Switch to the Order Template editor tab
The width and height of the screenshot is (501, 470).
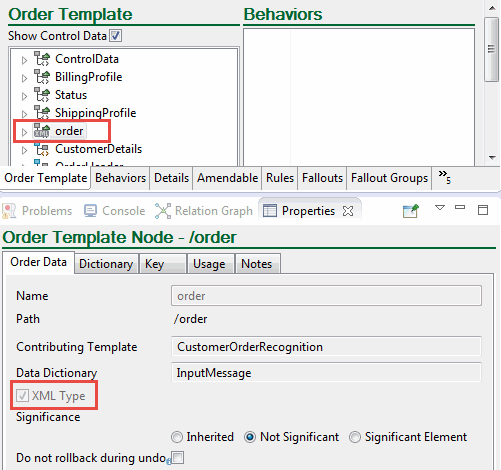[46, 178]
